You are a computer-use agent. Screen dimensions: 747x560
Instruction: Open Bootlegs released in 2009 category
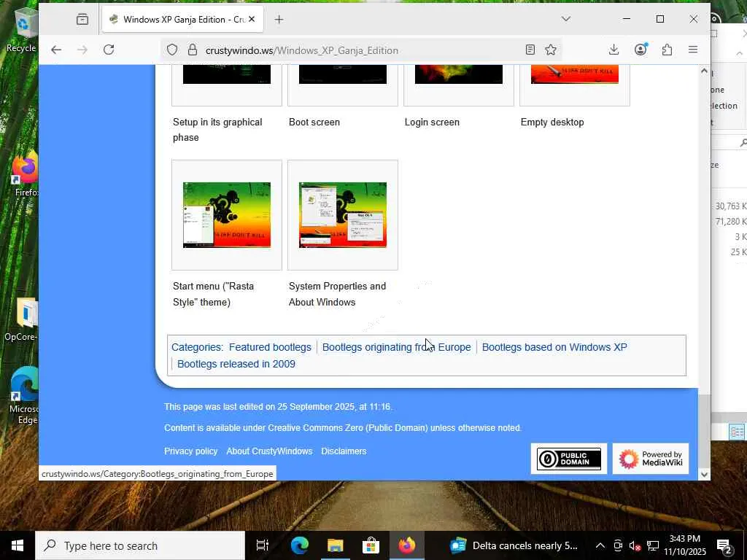pyautogui.click(x=236, y=364)
